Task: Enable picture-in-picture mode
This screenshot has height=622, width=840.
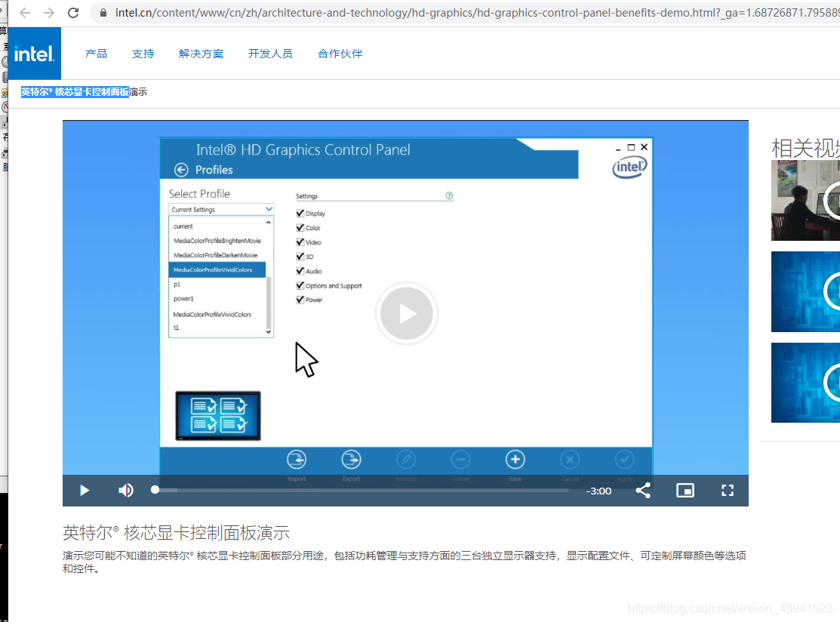Action: pos(685,490)
